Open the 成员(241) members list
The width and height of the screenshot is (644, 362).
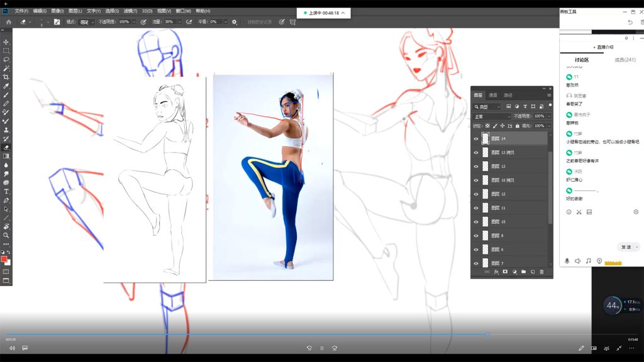click(x=625, y=60)
